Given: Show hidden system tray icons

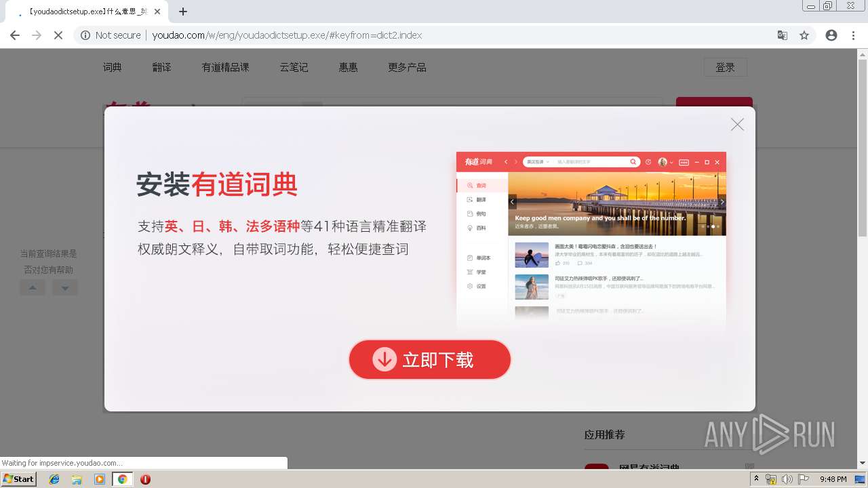Looking at the screenshot, I should pyautogui.click(x=757, y=479).
